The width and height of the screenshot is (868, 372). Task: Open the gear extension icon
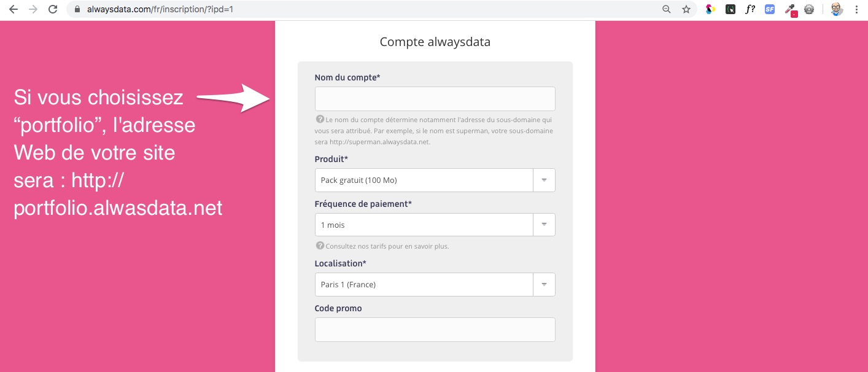pyautogui.click(x=809, y=10)
